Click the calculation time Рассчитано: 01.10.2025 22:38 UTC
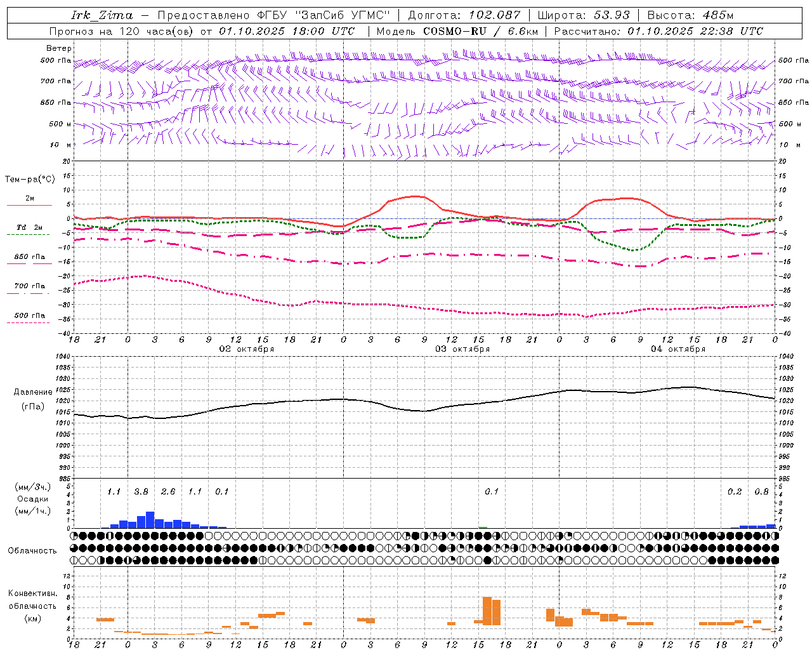Viewport: 812px width, 650px height. [x=658, y=31]
